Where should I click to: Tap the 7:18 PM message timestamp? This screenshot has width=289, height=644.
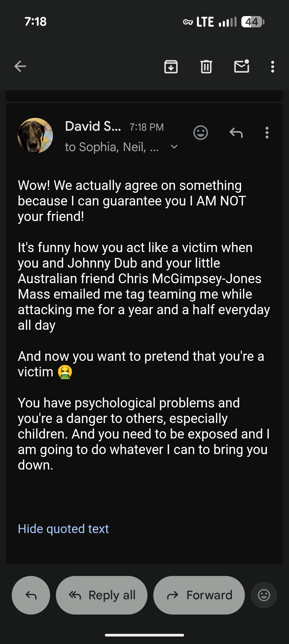pyautogui.click(x=146, y=127)
